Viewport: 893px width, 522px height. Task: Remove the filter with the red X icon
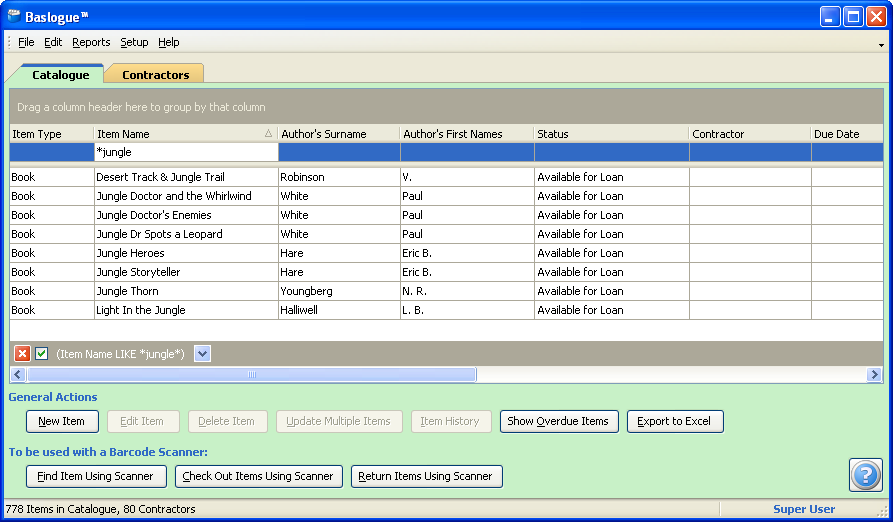[22, 354]
